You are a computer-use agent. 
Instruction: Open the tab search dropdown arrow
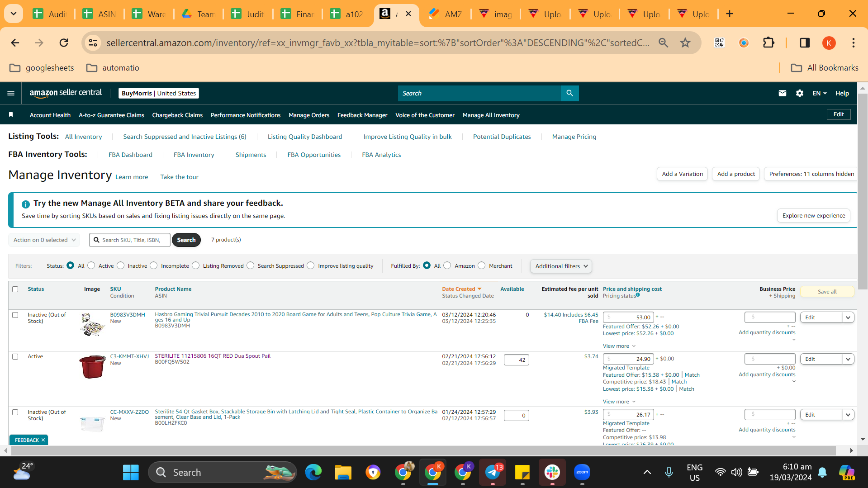point(14,14)
